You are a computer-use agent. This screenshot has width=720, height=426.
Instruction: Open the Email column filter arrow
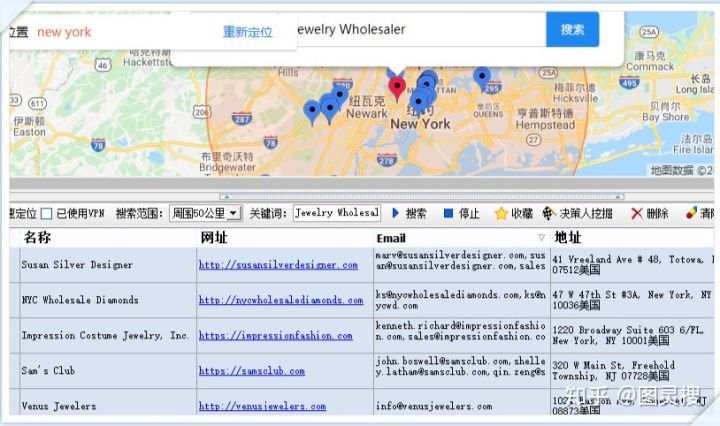pos(542,238)
